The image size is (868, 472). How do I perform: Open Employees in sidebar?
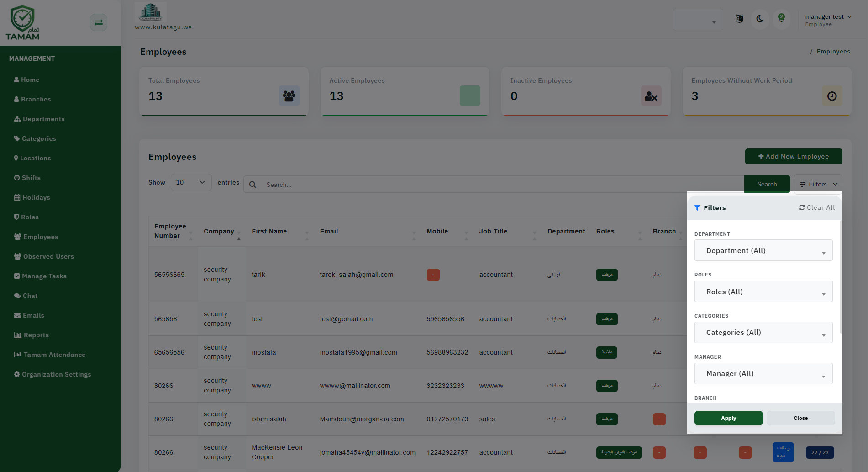coord(36,237)
